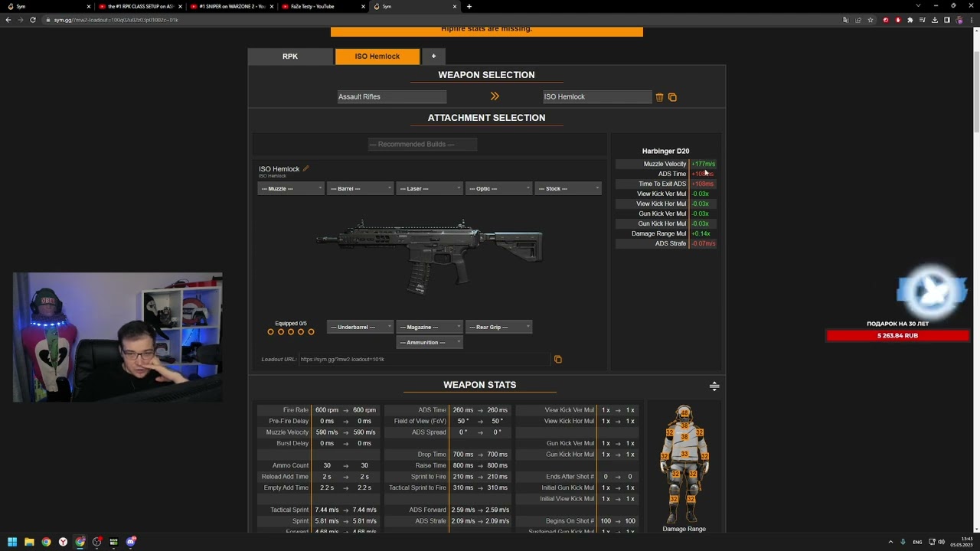Open Yandex browser from the taskbar
The image size is (980, 551).
coord(63,542)
